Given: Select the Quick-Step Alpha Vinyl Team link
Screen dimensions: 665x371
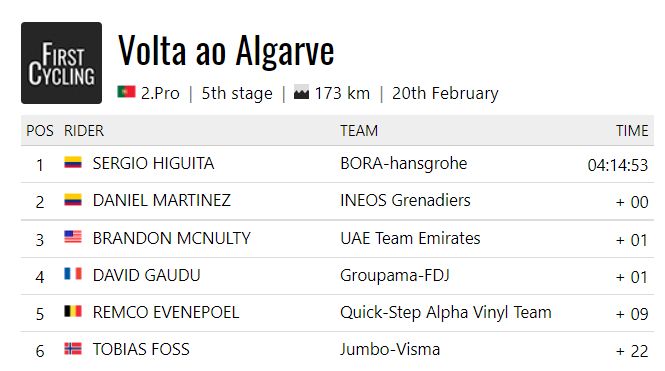Looking at the screenshot, I should [x=446, y=313].
